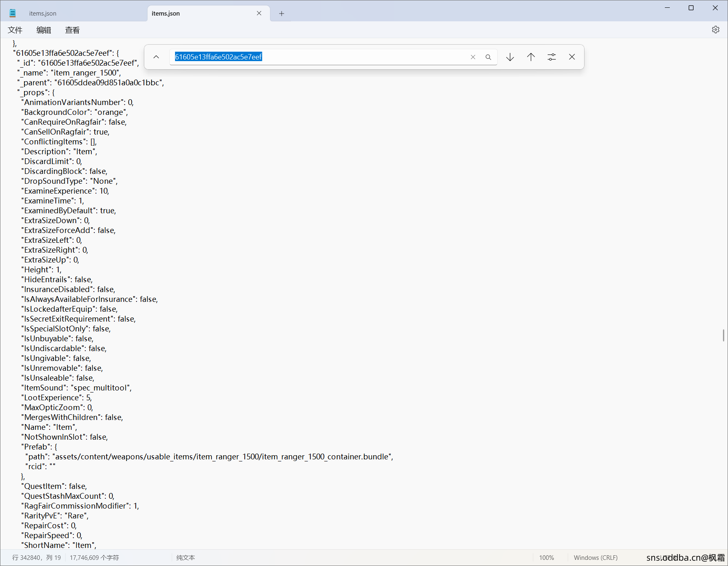
Task: Click the line and column position indicator
Action: 36,558
